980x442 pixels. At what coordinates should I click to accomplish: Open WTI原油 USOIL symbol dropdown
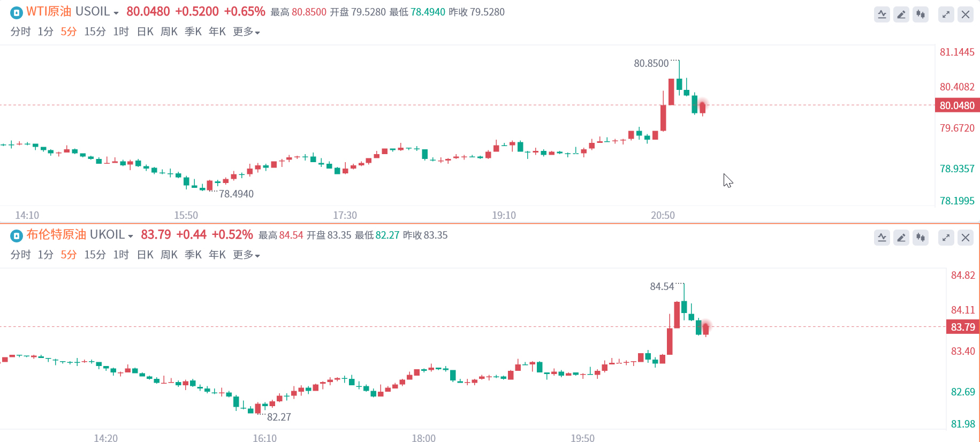116,13
